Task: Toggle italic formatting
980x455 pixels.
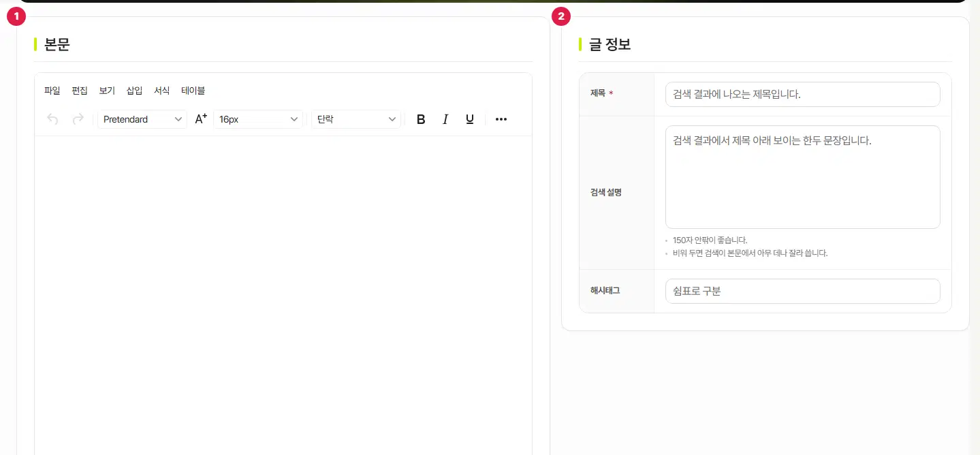Action: pos(445,119)
